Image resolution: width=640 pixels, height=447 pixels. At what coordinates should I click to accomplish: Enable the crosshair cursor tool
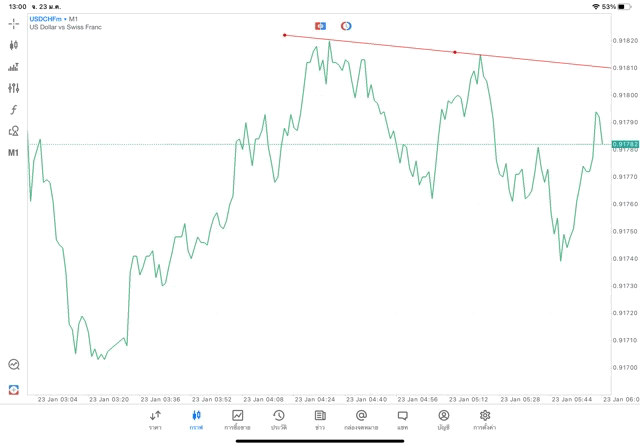click(14, 23)
